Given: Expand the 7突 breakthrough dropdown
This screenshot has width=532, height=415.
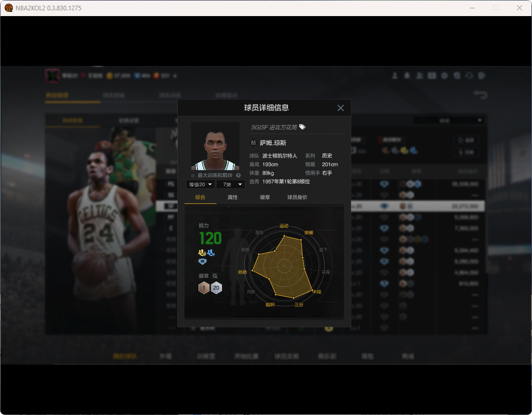Looking at the screenshot, I should click(231, 184).
